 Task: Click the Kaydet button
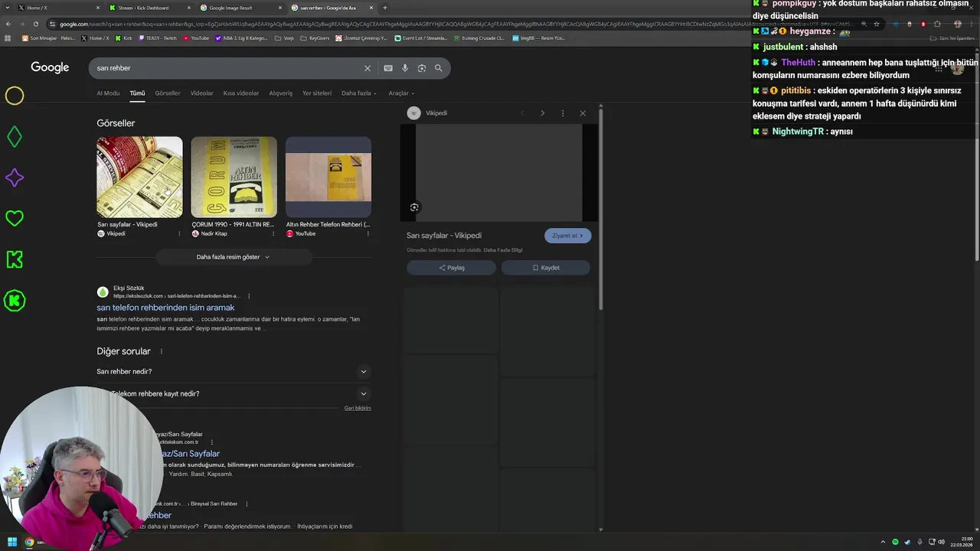546,268
